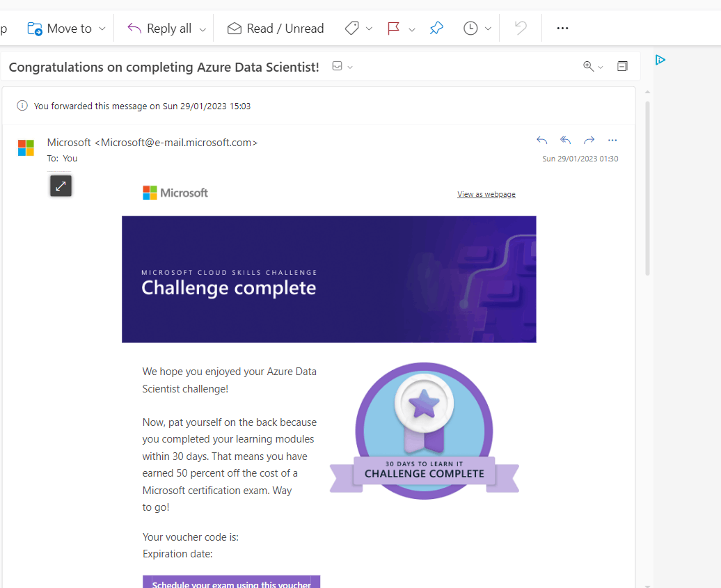Screen dimensions: 721x588
Task: Click the Challenge complete banner image
Action: coord(328,279)
